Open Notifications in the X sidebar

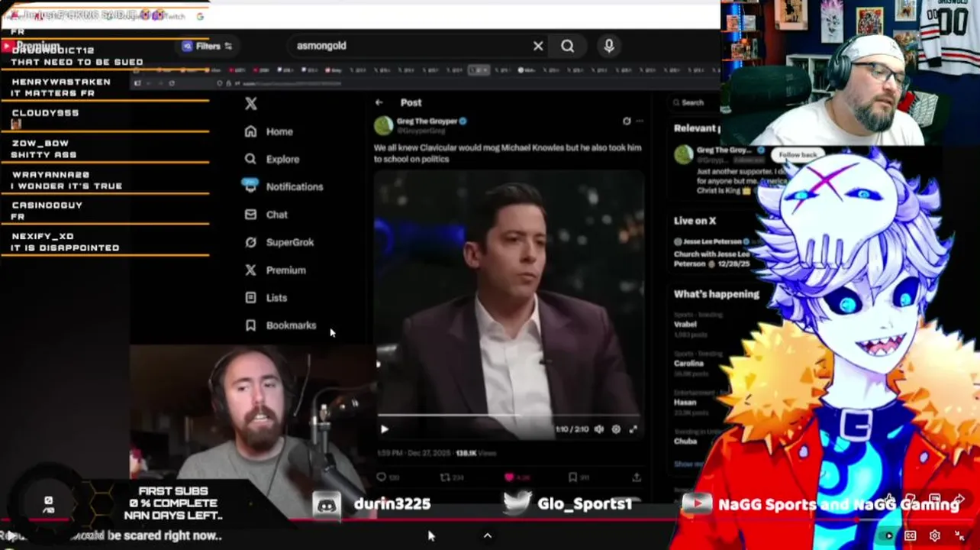(x=283, y=186)
